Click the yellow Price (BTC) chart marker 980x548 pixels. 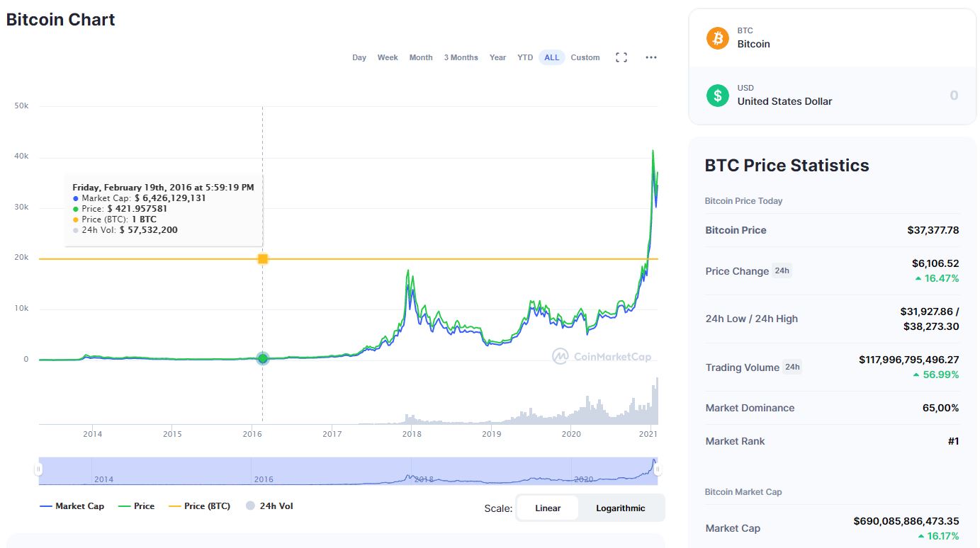click(263, 259)
